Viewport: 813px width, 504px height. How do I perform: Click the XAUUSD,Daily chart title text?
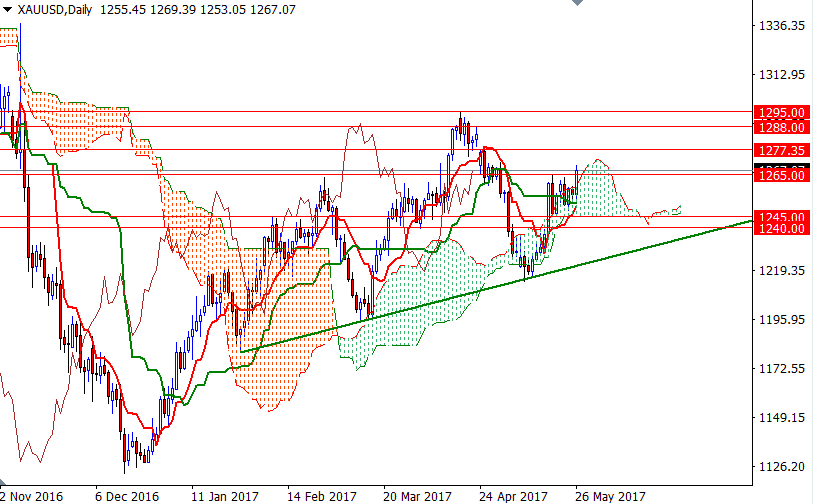pos(54,9)
